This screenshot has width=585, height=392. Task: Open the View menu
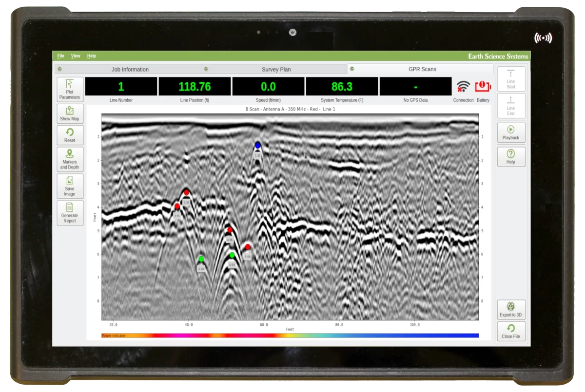[x=76, y=56]
